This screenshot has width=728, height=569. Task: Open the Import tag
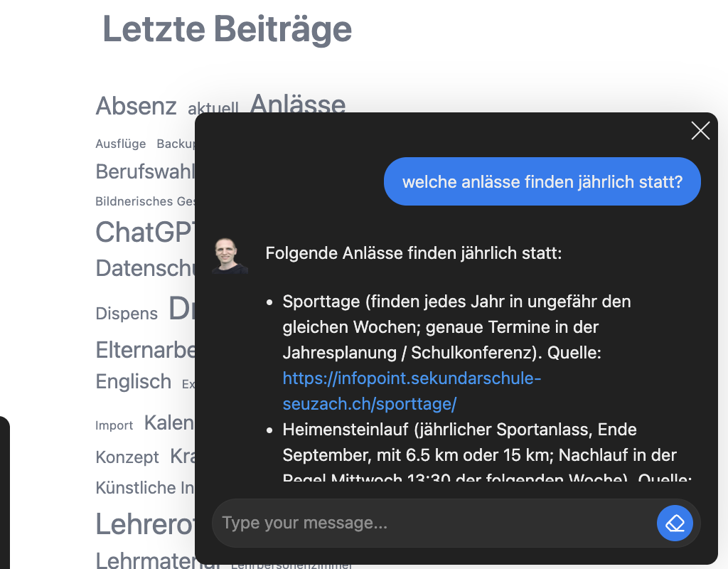pos(114,425)
